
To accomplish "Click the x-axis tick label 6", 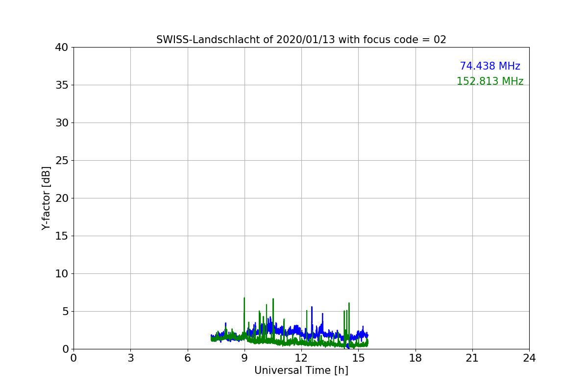I will click(188, 358).
